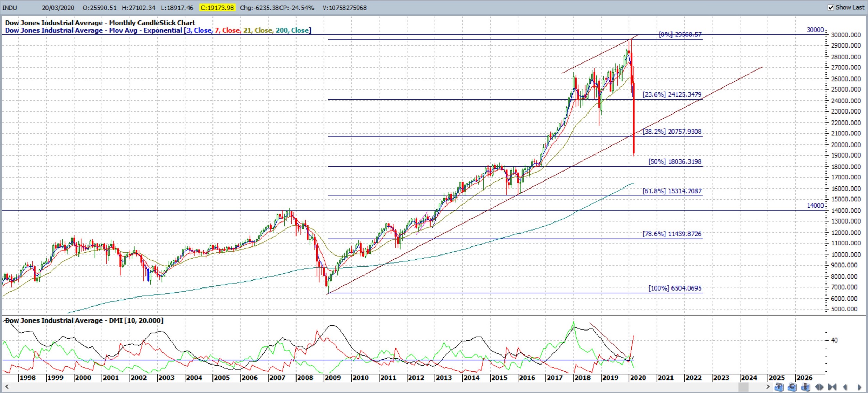Click the high value H:27102.34
This screenshot has height=393, width=868.
click(x=139, y=8)
